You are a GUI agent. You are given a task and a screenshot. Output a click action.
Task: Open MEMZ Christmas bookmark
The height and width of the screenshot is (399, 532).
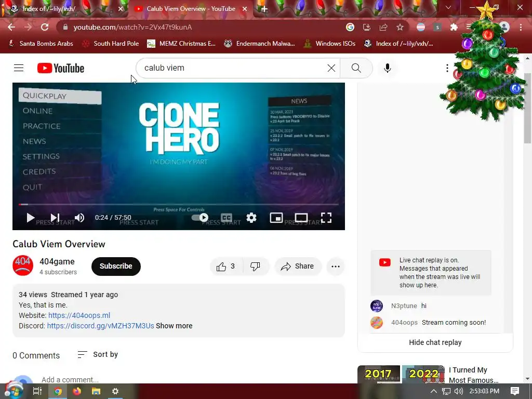181,44
